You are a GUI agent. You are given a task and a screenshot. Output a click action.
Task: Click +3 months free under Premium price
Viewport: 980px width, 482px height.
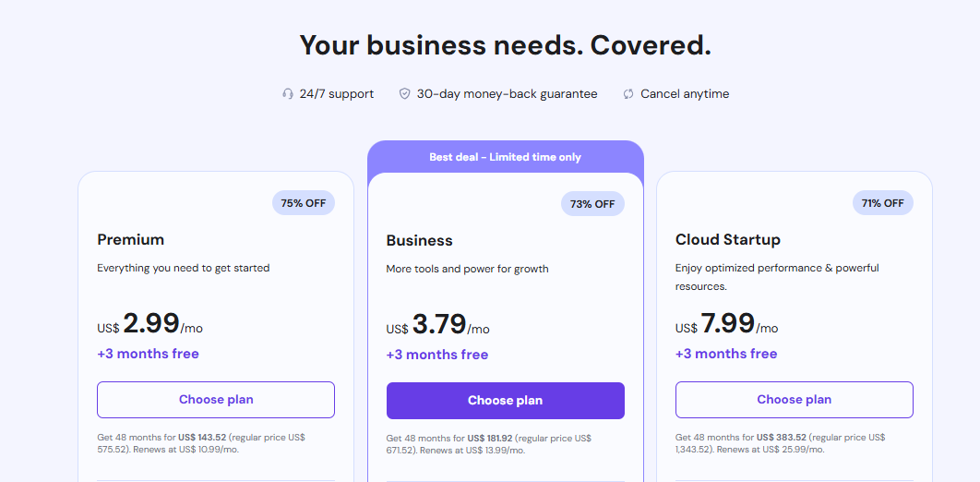coord(149,354)
